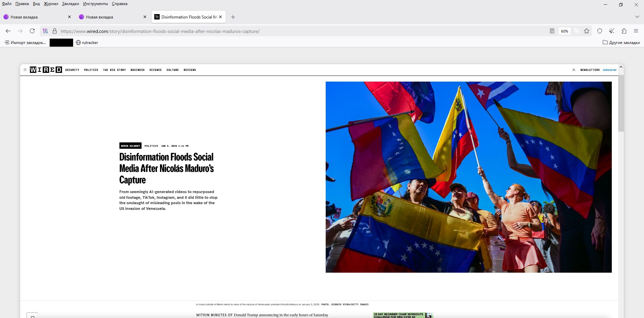Toggle Reader View icon in address bar

click(x=552, y=31)
